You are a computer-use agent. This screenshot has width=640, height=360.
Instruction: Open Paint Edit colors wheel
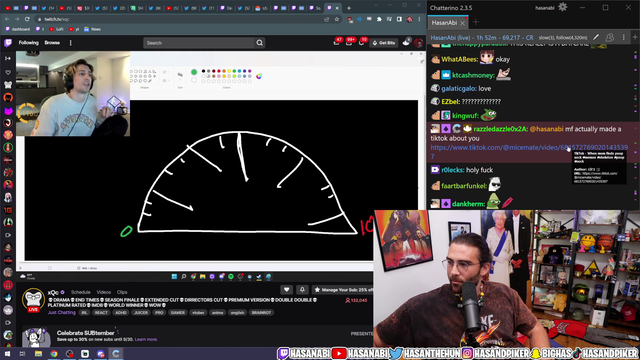pyautogui.click(x=259, y=76)
